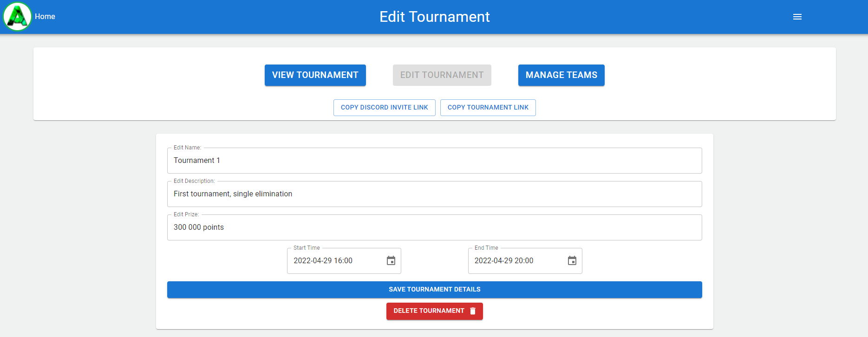The width and height of the screenshot is (868, 337).
Task: Click the Edit Prize input field
Action: point(434,227)
